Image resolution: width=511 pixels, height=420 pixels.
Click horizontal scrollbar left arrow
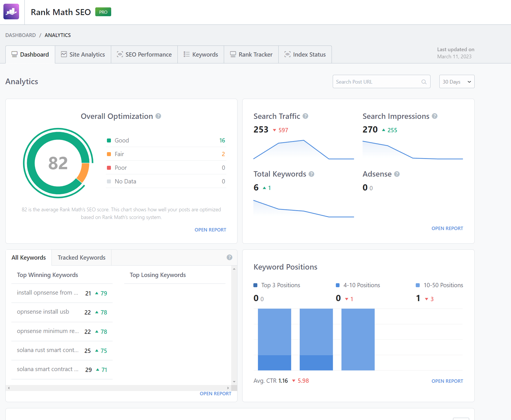click(9, 388)
